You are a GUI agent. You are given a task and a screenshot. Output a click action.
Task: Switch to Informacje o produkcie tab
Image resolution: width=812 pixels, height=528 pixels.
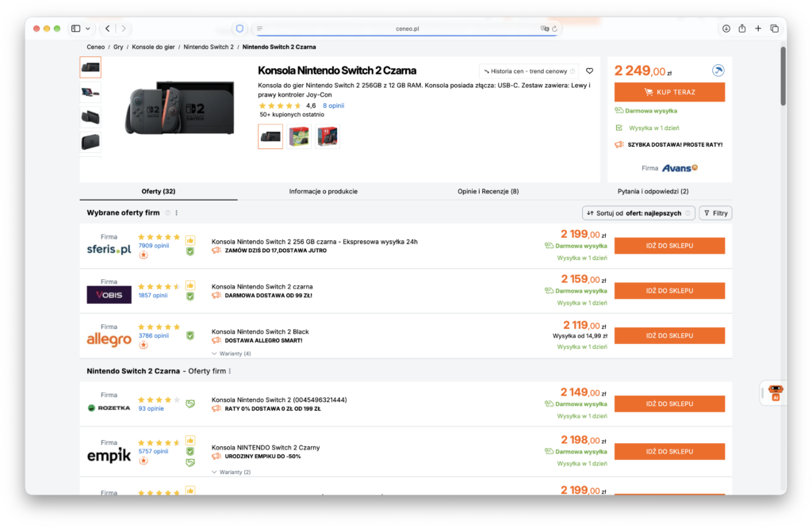324,192
